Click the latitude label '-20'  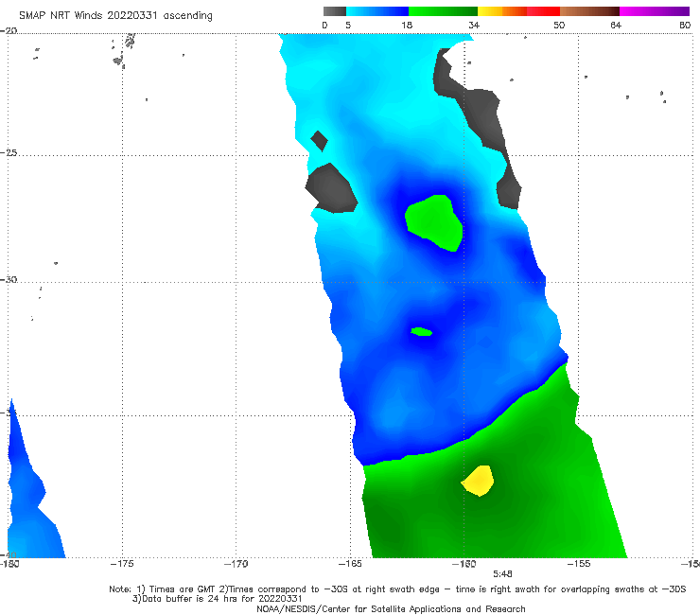click(x=9, y=30)
